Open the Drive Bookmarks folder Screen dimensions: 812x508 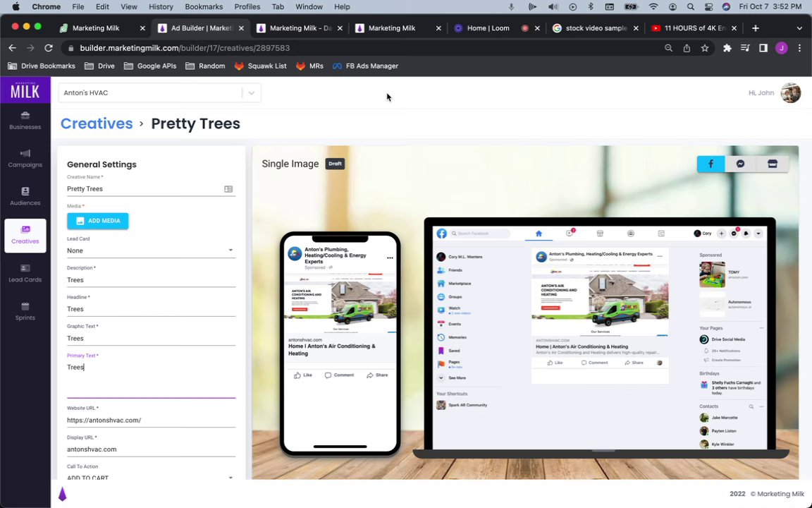click(42, 66)
